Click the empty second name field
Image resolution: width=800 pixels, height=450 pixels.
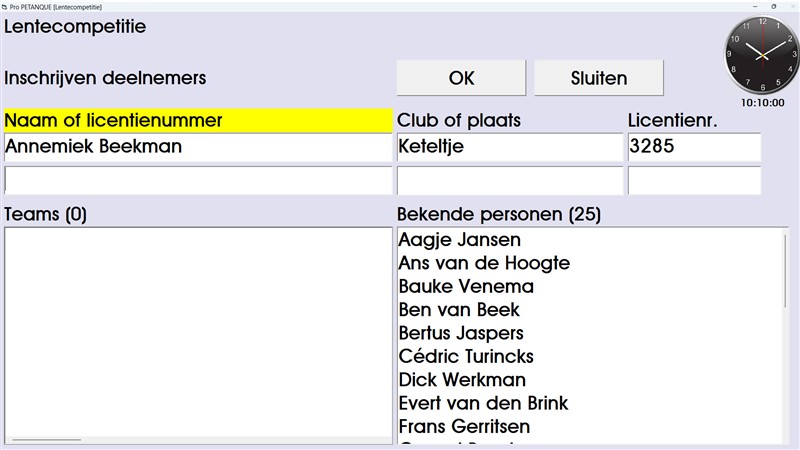coord(198,180)
